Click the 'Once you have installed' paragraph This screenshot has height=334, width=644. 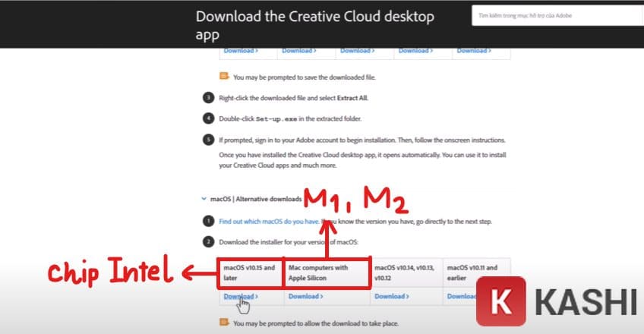click(x=362, y=160)
